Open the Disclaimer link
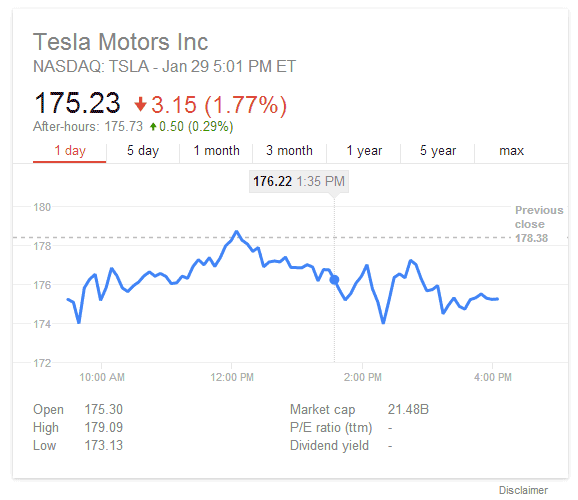Viewport: 578px width, 500px height. pyautogui.click(x=523, y=490)
